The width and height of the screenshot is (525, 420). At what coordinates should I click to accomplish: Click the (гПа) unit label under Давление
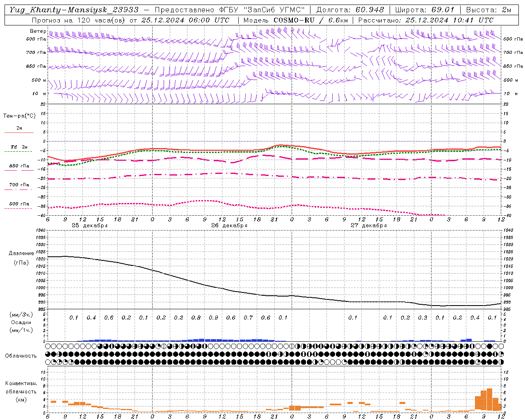[x=21, y=262]
